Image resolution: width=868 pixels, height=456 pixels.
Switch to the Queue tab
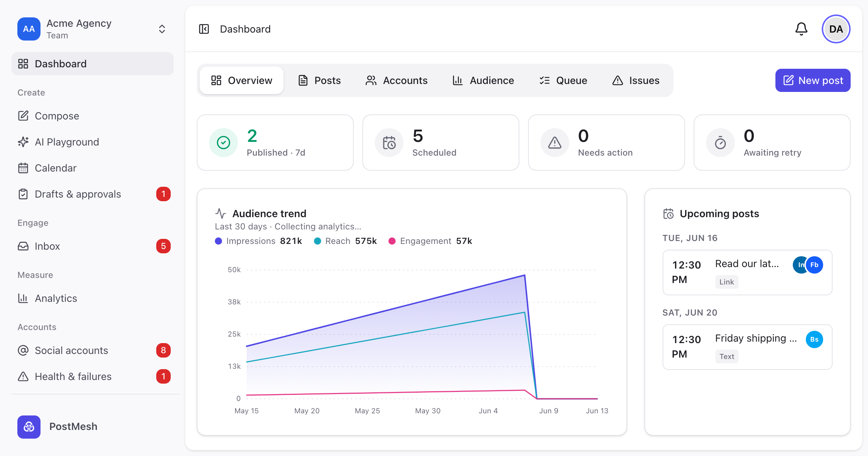point(563,80)
